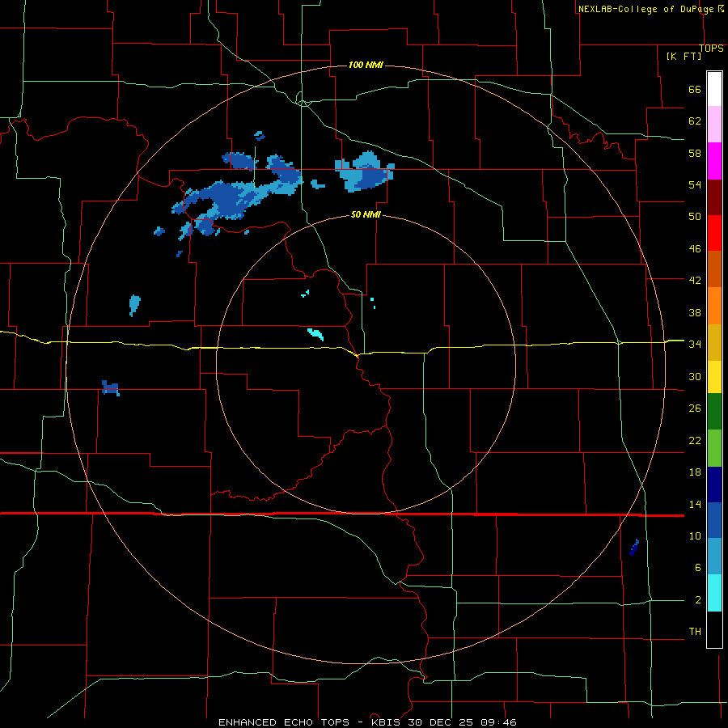Click the legend value 38
Viewport: 728px width, 728px height.
(x=695, y=312)
